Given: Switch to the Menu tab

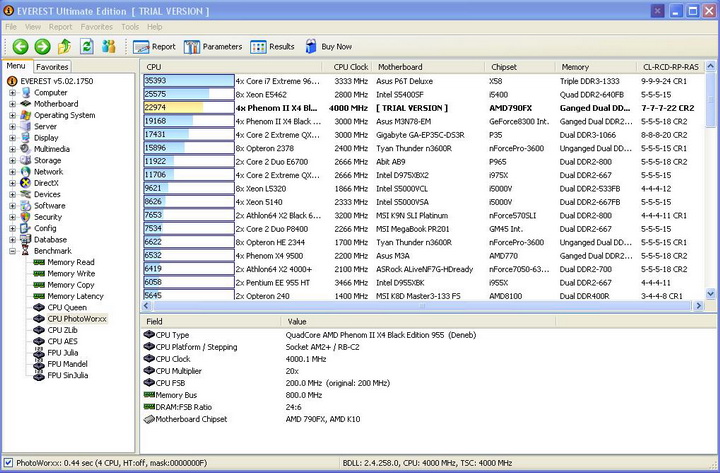Looking at the screenshot, I should click(16, 66).
